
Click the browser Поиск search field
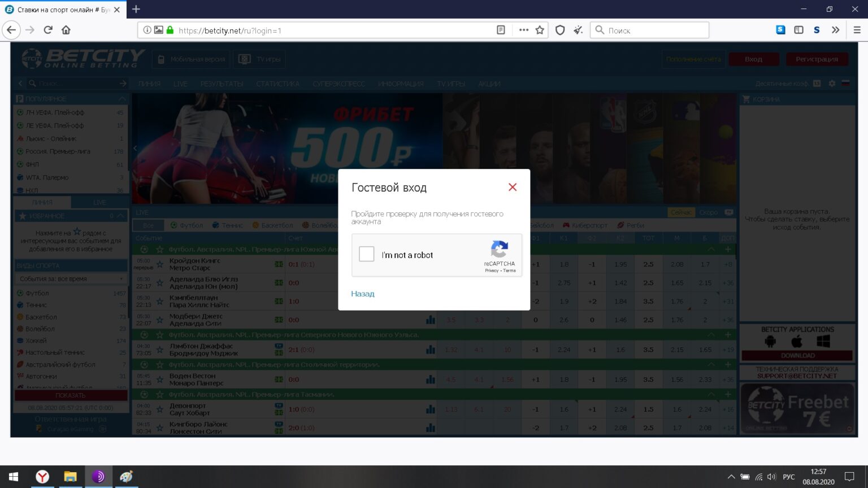[649, 30]
